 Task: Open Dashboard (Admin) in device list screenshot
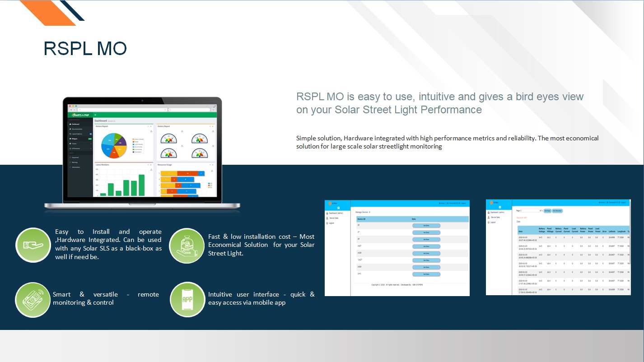pyautogui.click(x=335, y=213)
